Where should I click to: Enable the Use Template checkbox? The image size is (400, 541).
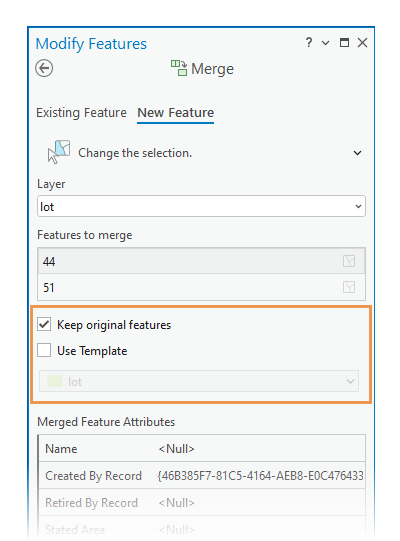(44, 350)
